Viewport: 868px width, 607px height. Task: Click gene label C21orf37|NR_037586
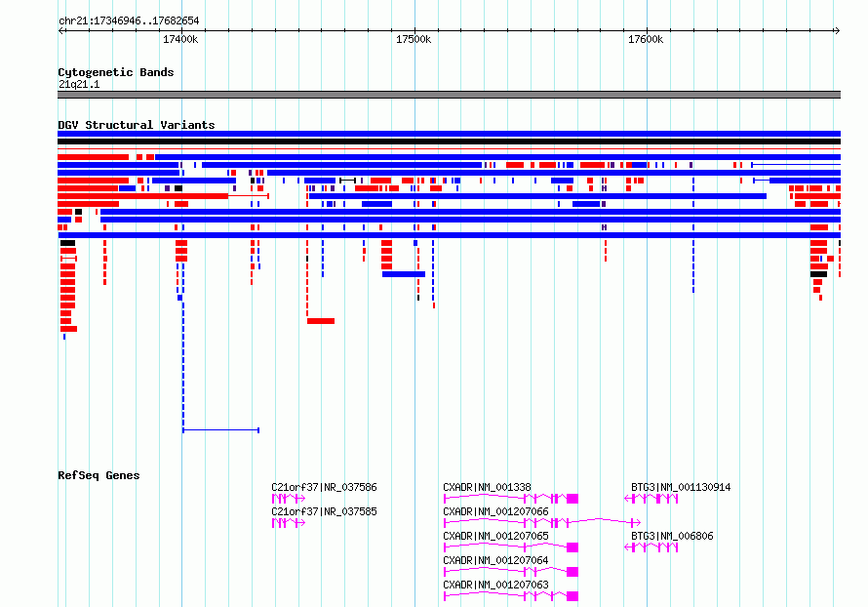pyautogui.click(x=324, y=487)
